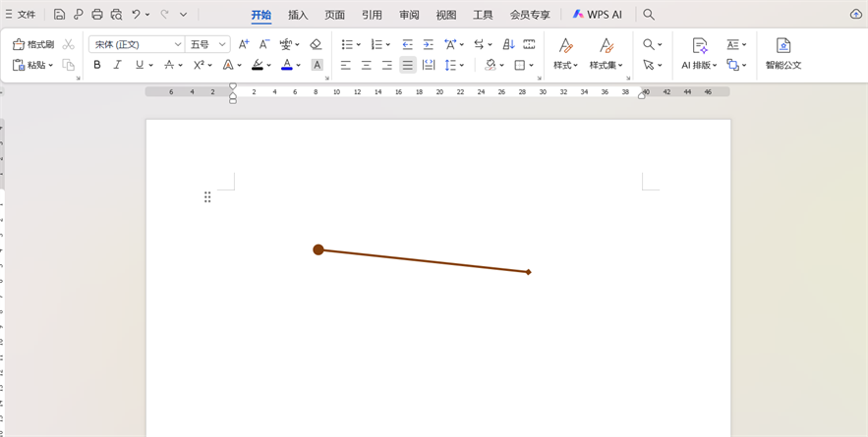Toggle italic formatting with the I button

click(117, 65)
